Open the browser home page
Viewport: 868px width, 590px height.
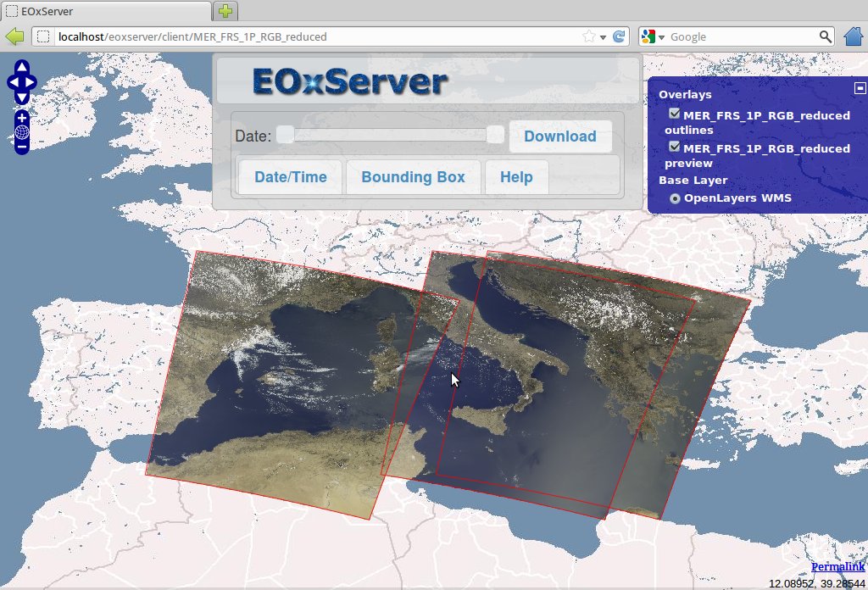[854, 36]
